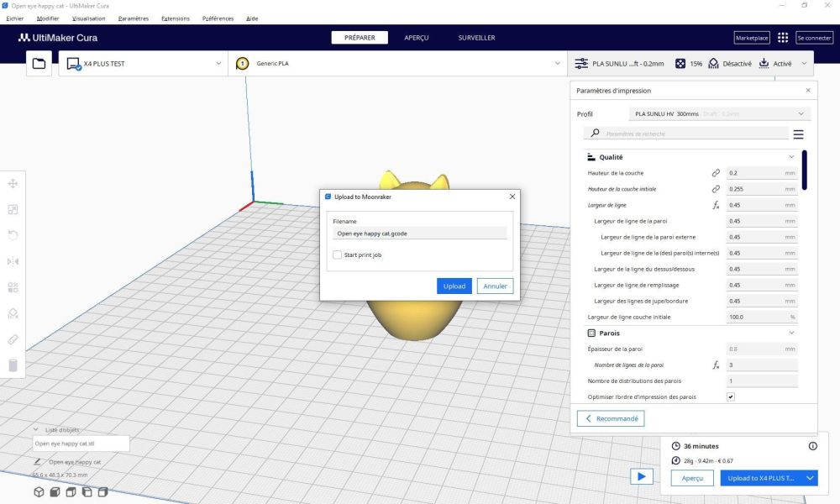840x504 pixels.
Task: Click the settings panel vertical scrollbar
Action: [805, 171]
